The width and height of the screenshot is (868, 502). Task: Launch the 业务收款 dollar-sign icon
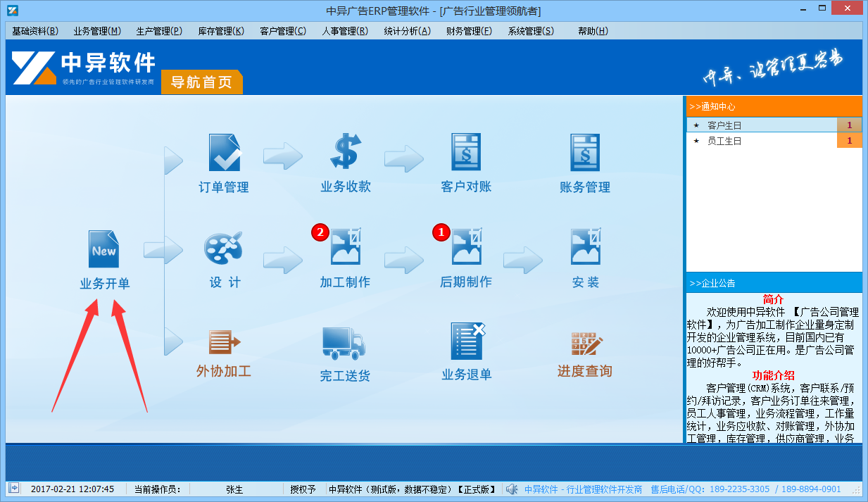[x=346, y=151]
